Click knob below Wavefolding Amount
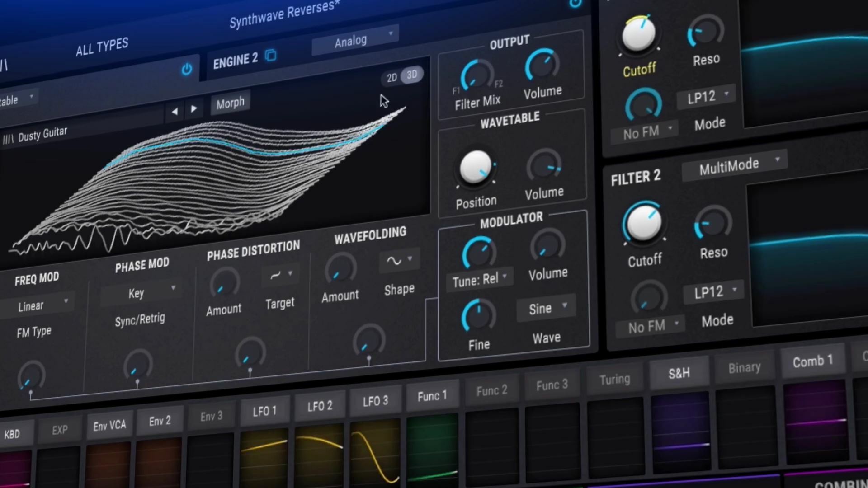 [369, 341]
